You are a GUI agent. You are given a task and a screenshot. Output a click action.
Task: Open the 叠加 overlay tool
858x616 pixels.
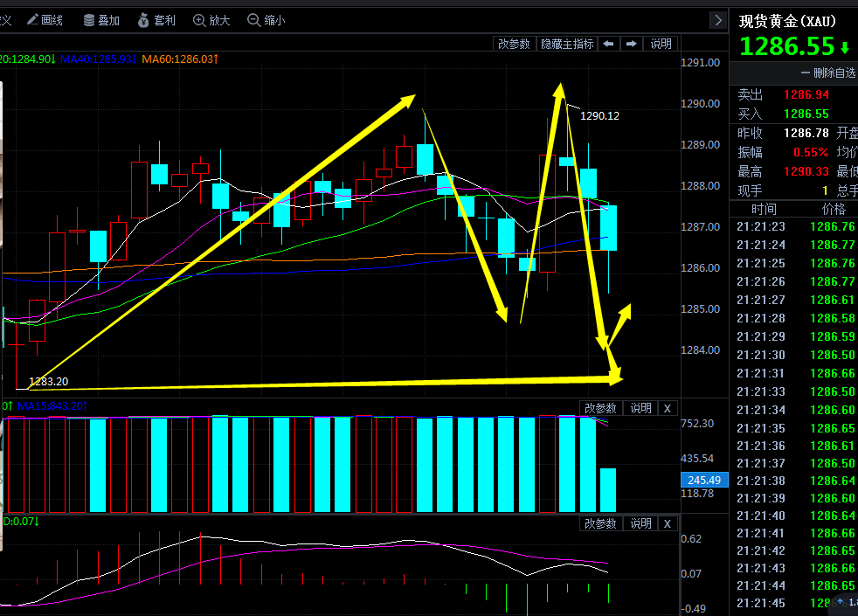pos(101,19)
